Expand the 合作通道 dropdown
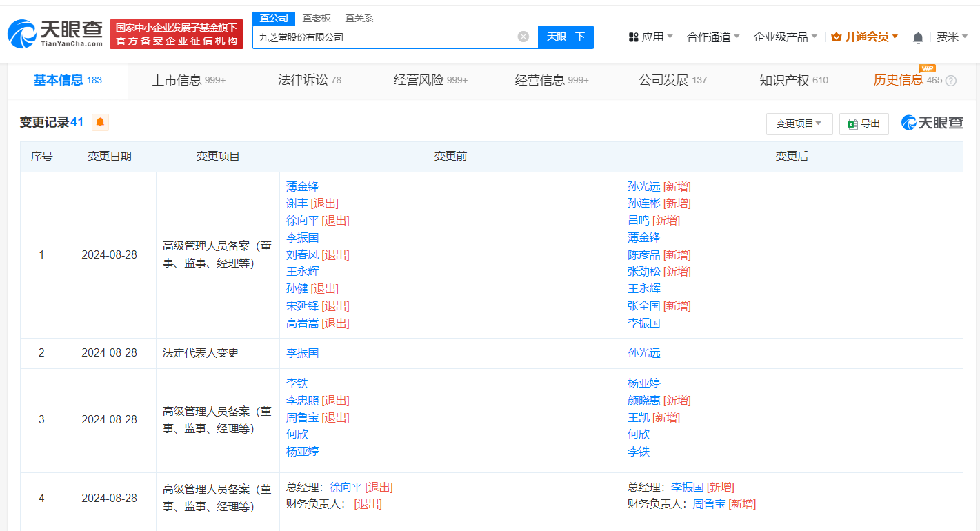 713,37
